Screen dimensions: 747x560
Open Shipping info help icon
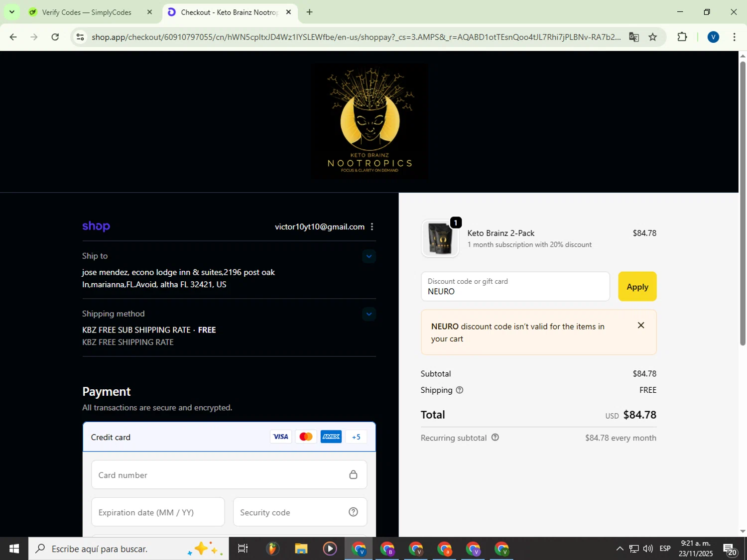pos(460,390)
